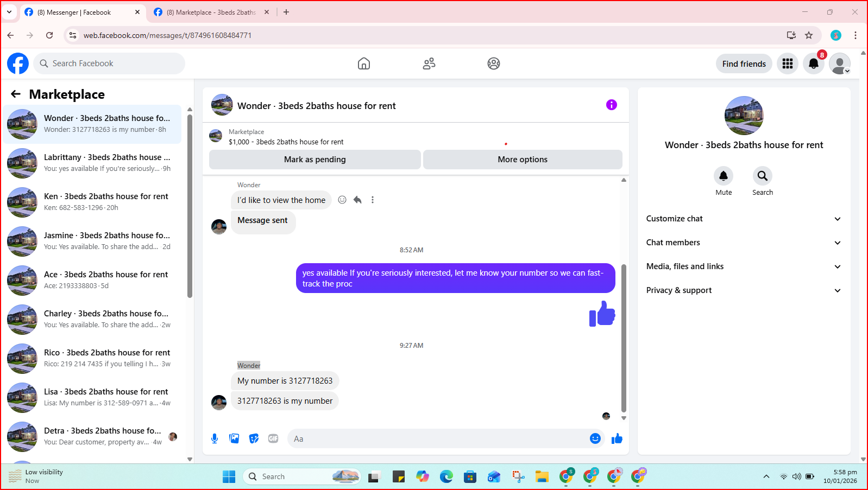Show hidden system tray icons chevron
This screenshot has width=868, height=490.
(x=766, y=476)
